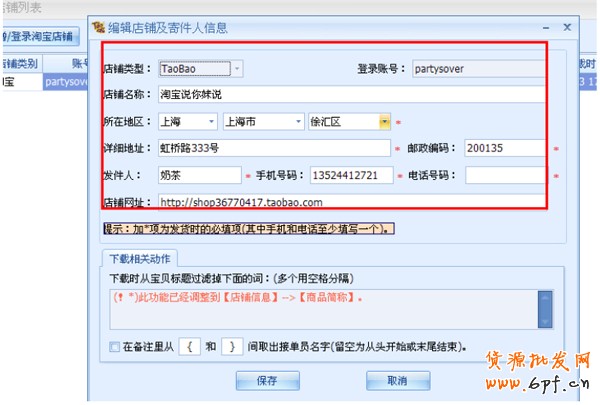Open the 店铺类型 TaoBao dropdown
Image resolution: width=600 pixels, height=405 pixels.
pos(237,69)
